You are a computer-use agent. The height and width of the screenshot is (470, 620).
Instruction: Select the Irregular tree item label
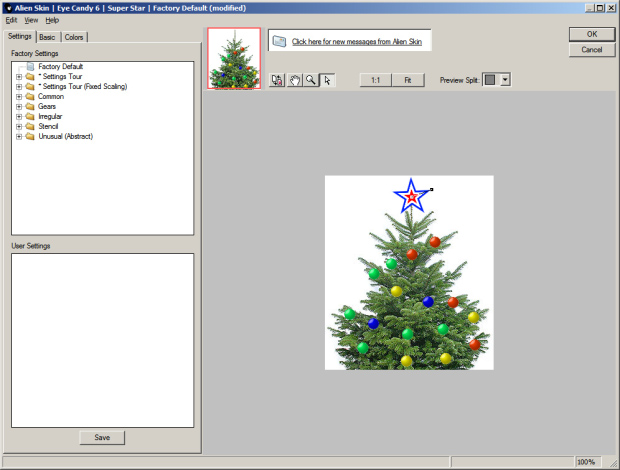tap(50, 116)
